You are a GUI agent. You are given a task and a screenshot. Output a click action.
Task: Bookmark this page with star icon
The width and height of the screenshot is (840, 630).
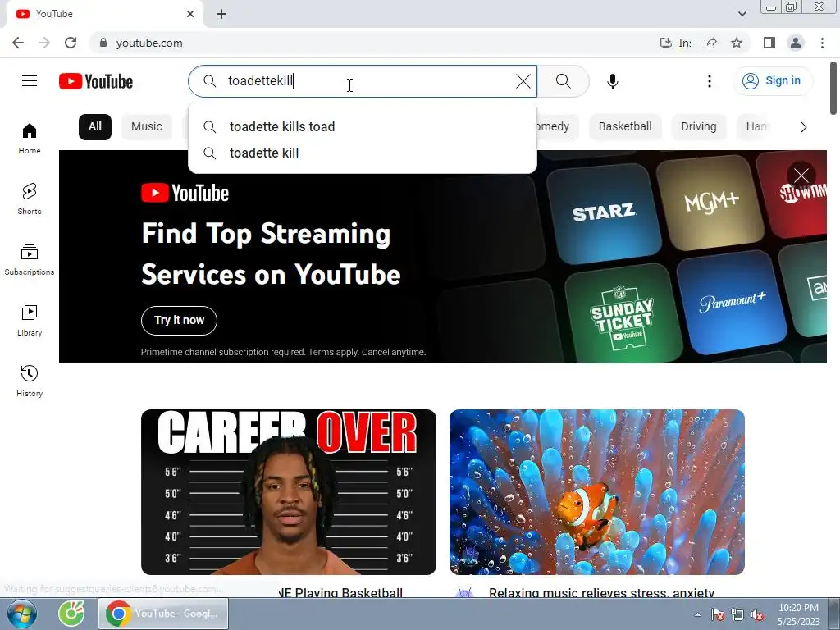click(737, 43)
